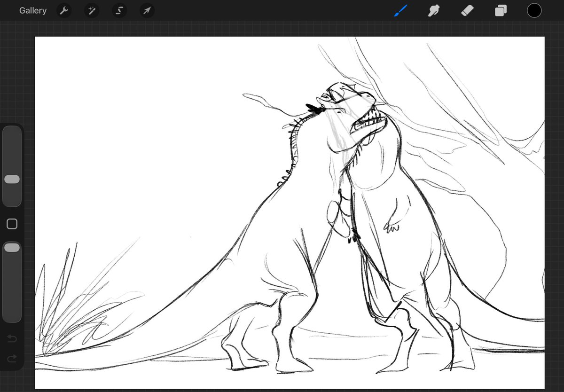Viewport: 564px width, 392px height.
Task: Redo the stroke with the sidebar arrow
Action: click(12, 358)
